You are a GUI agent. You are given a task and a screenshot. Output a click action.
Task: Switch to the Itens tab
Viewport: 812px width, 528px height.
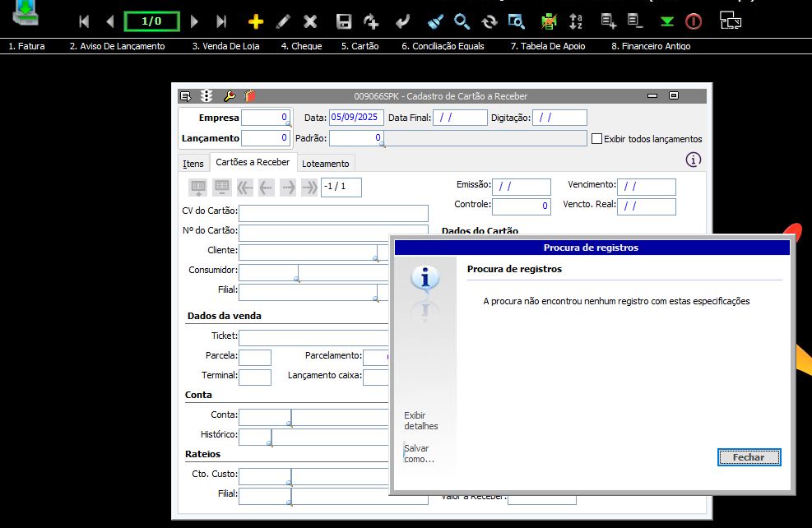[x=193, y=164]
